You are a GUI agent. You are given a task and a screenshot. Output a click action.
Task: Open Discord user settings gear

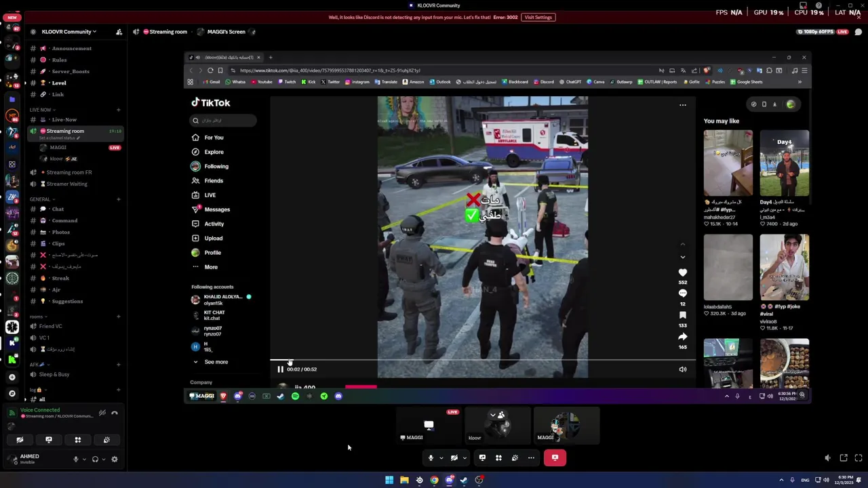(114, 459)
